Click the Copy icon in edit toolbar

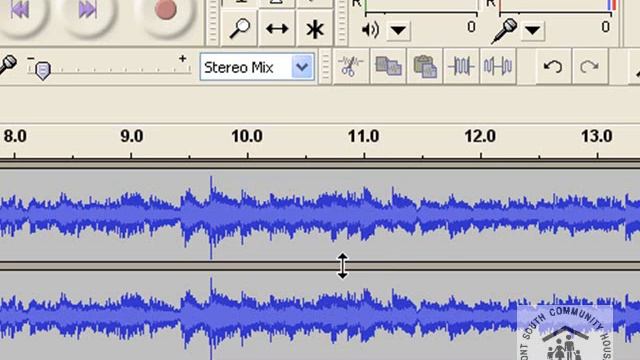coord(388,66)
